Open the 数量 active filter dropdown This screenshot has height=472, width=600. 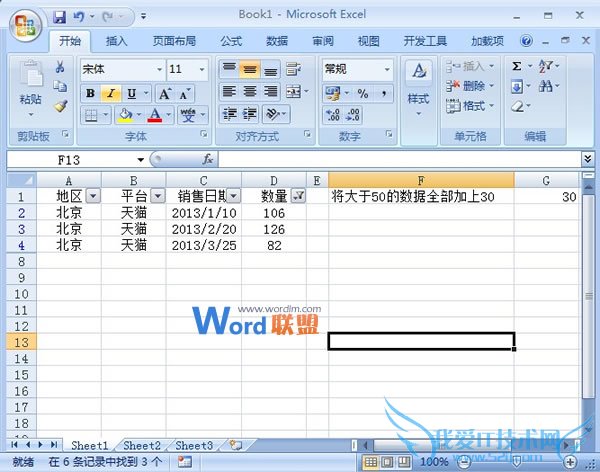pos(298,196)
